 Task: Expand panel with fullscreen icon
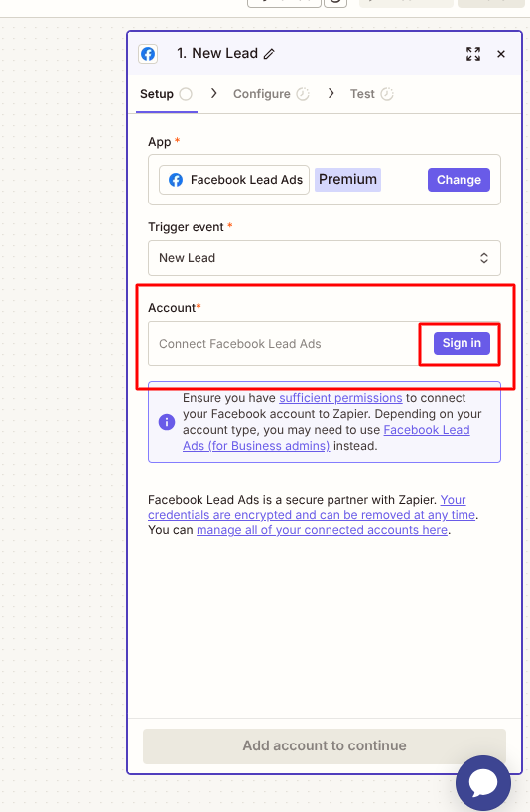(x=473, y=54)
